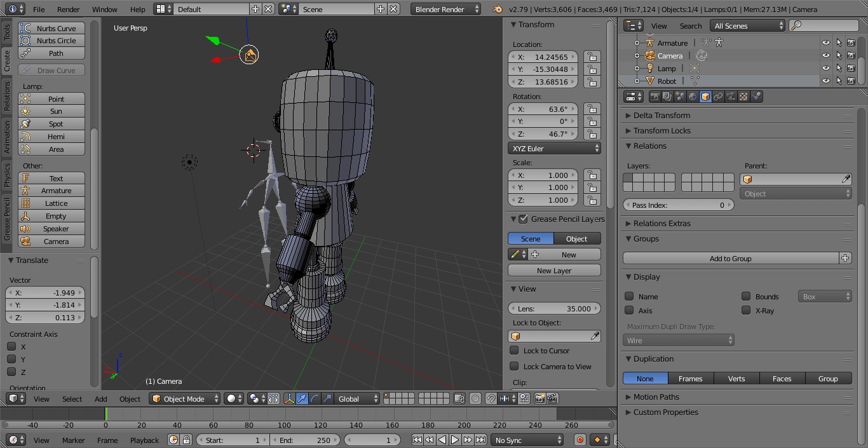The height and width of the screenshot is (448, 868).
Task: Open the Help menu
Action: coord(138,10)
